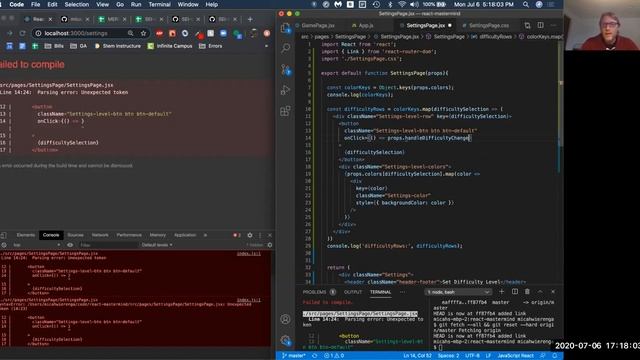The width and height of the screenshot is (640, 360).
Task: Open the Extensions view in VS Code
Action: (285, 111)
